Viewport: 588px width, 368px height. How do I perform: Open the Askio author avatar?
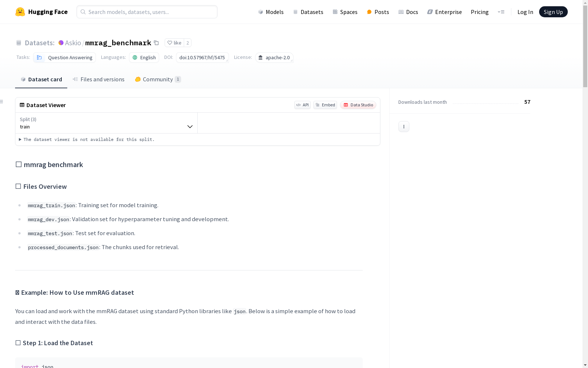pos(61,43)
